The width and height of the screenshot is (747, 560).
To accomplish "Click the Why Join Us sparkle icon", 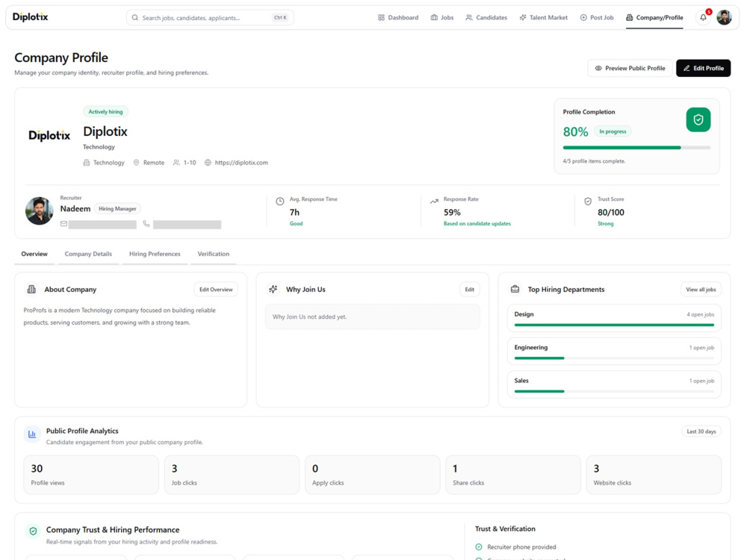I will pos(273,289).
